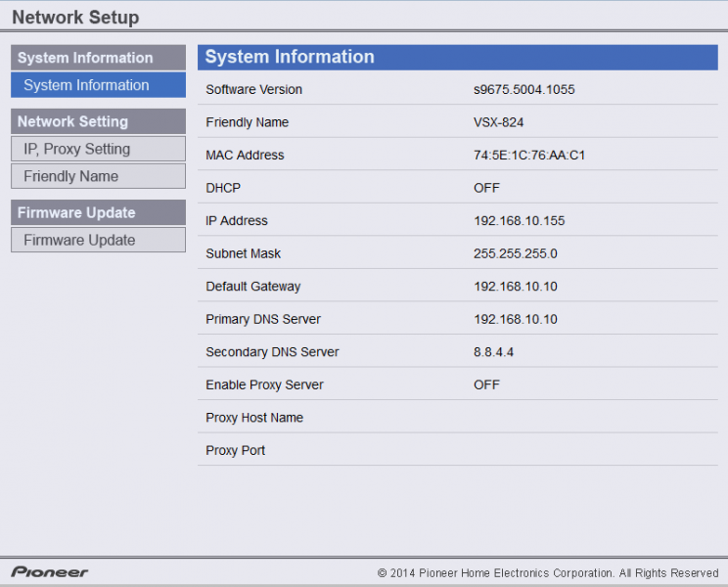
Task: Click the blue System Information panel heading
Action: (x=290, y=57)
